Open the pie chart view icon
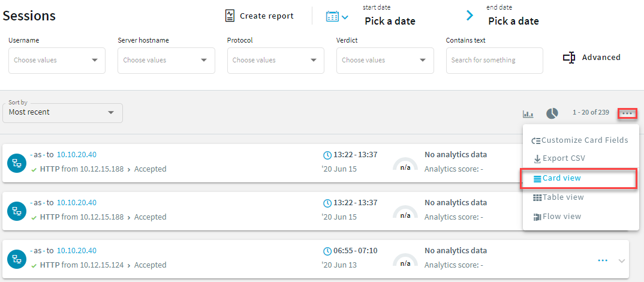644x282 pixels. pos(552,113)
